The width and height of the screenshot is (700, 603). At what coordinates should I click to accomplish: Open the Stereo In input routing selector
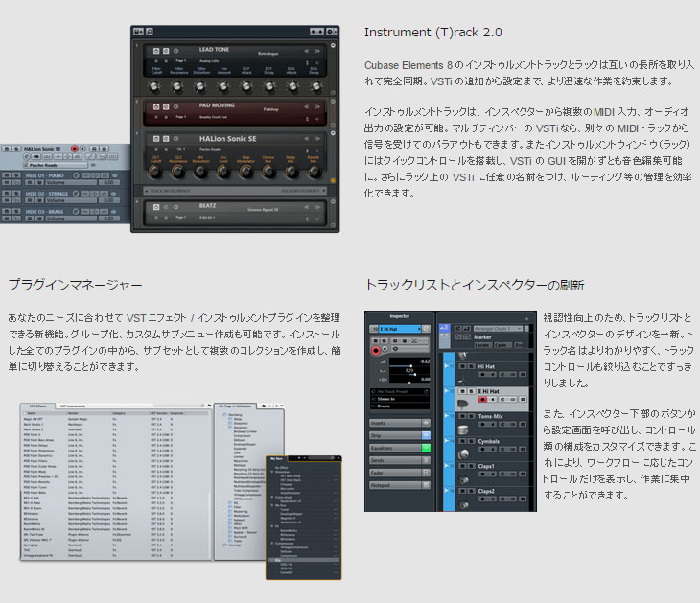(x=400, y=399)
